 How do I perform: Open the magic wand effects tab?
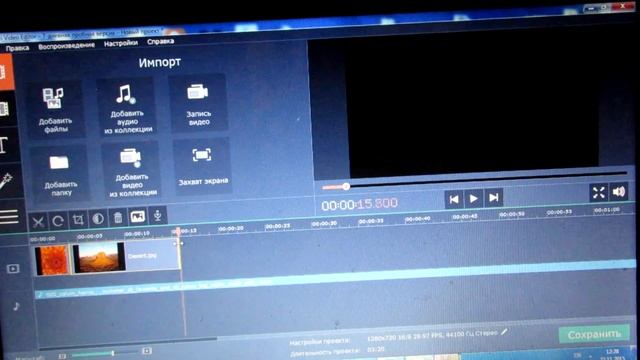point(7,181)
